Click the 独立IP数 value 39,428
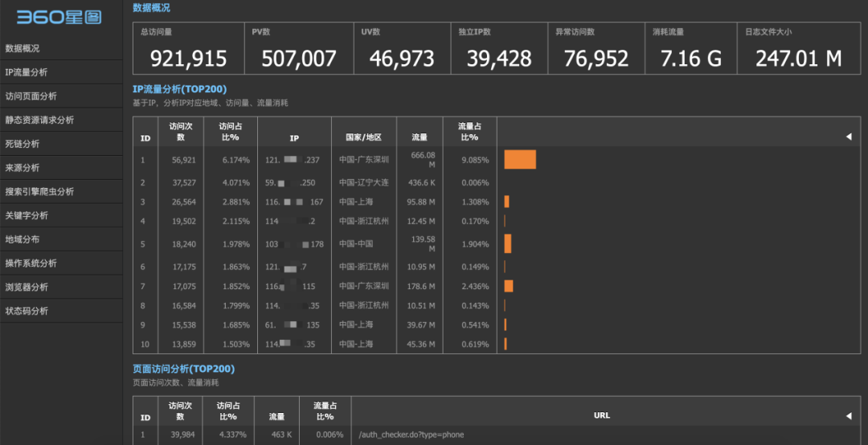Viewport: 868px width, 445px height. pyautogui.click(x=499, y=58)
